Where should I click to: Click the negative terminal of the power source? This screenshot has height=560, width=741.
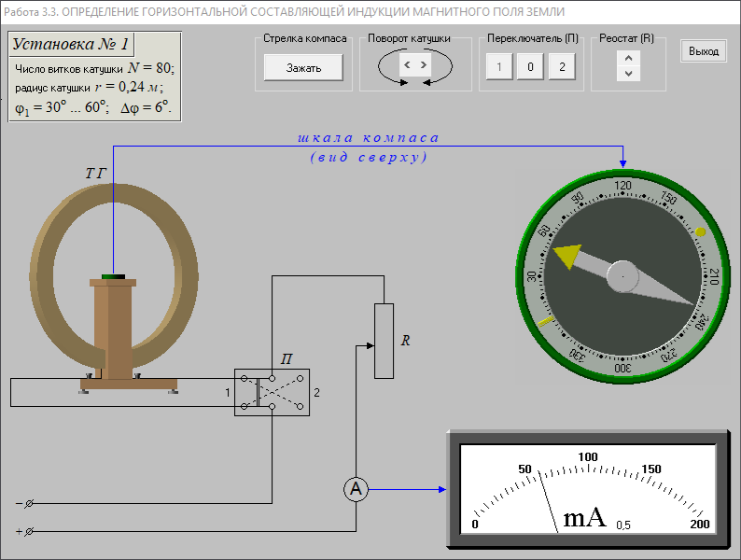[29, 504]
